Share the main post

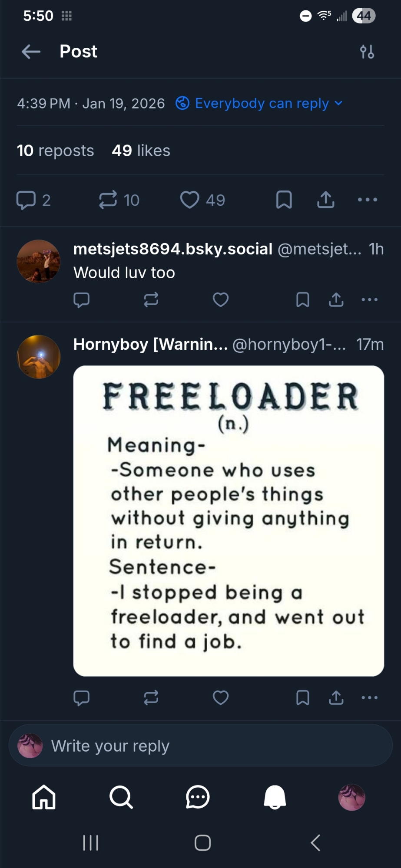326,200
